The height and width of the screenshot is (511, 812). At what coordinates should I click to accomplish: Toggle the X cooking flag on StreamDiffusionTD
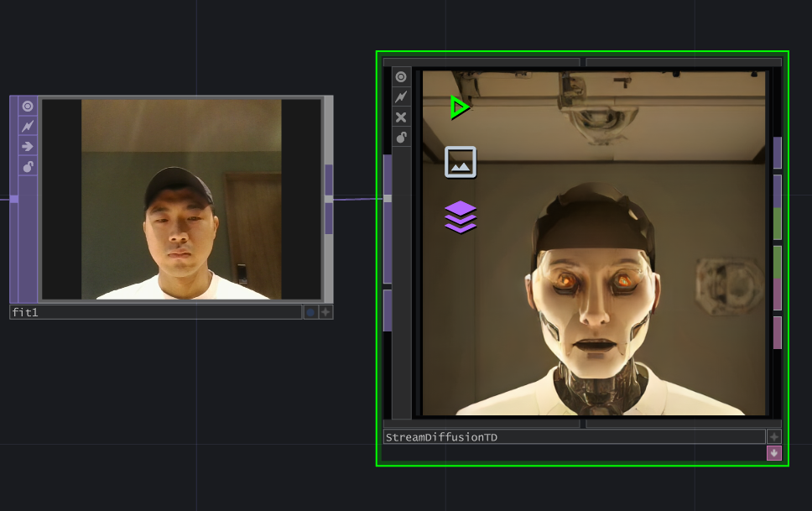click(x=401, y=117)
